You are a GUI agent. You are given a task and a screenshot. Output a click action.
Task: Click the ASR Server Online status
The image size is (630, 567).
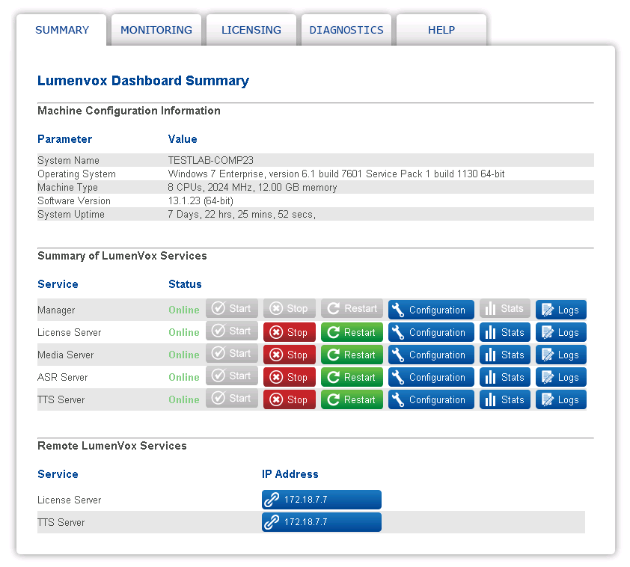(184, 377)
